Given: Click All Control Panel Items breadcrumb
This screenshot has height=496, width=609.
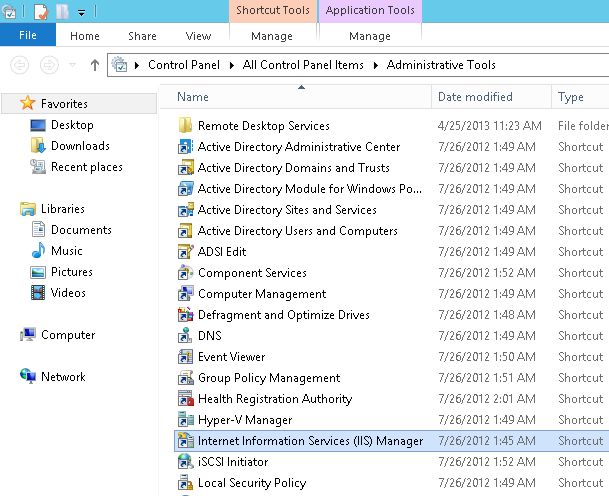Looking at the screenshot, I should pos(303,64).
